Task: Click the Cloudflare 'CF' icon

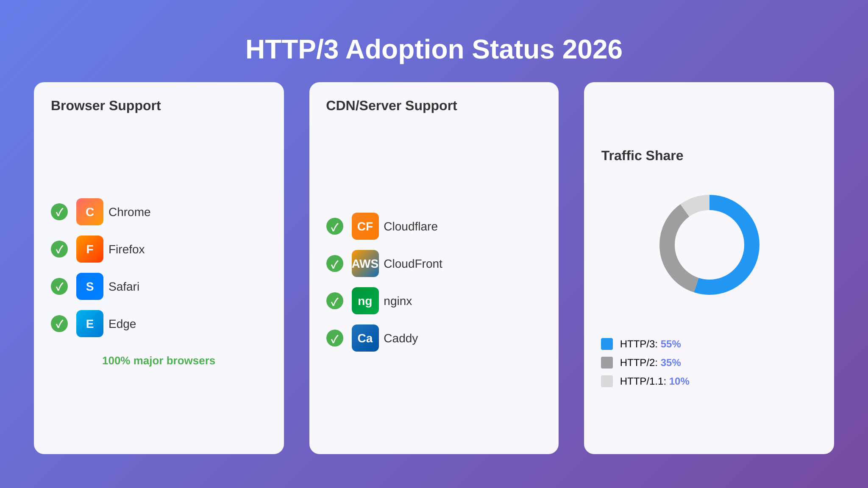Action: coord(365,226)
